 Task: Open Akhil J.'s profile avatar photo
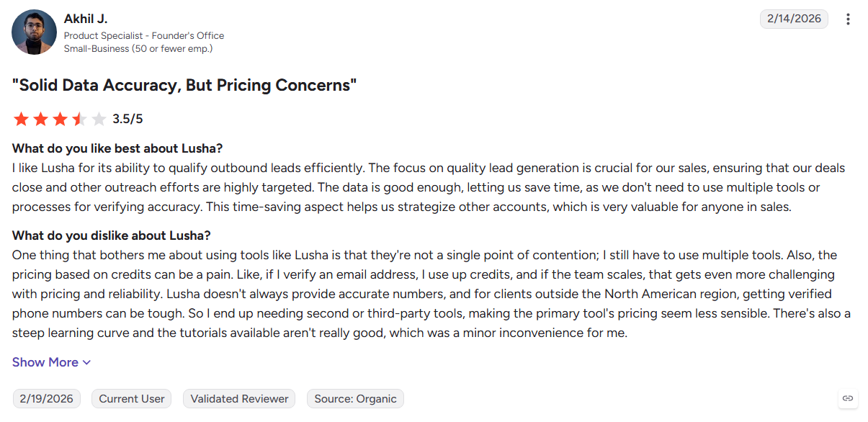35,32
